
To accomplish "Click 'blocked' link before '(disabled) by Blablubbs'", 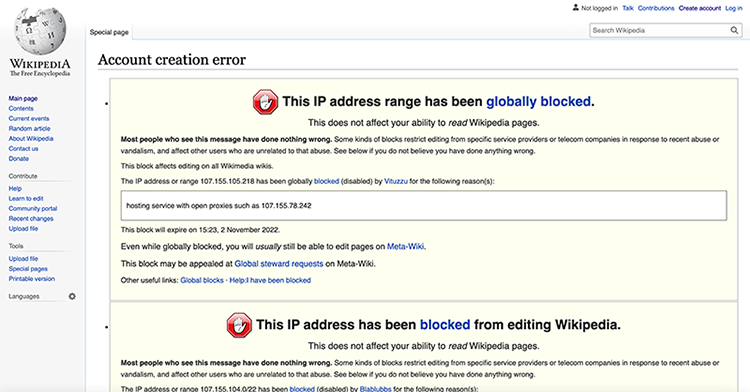I will [302, 389].
